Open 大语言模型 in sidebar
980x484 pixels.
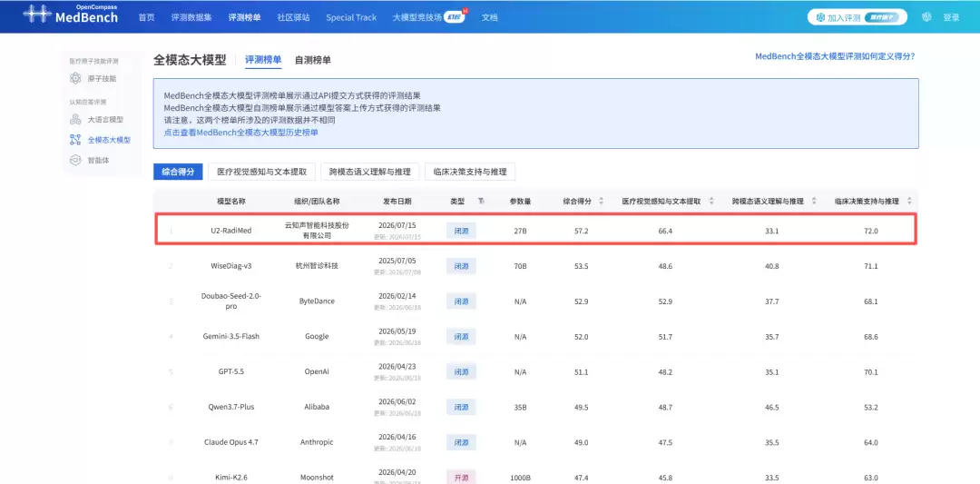(105, 120)
